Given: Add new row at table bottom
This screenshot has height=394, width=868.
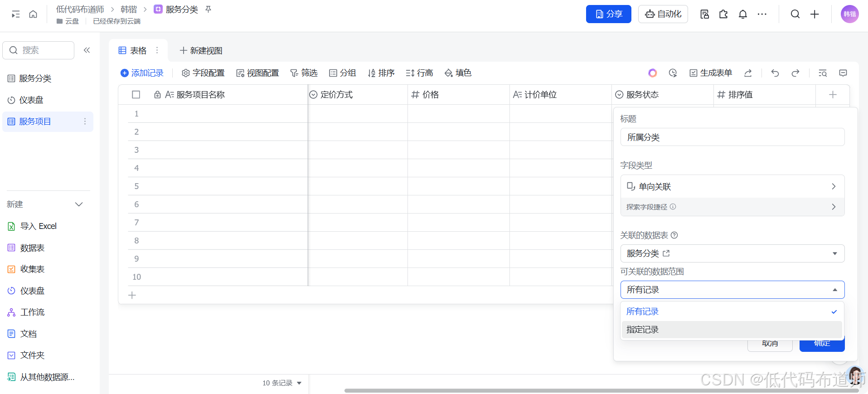Looking at the screenshot, I should coord(132,295).
